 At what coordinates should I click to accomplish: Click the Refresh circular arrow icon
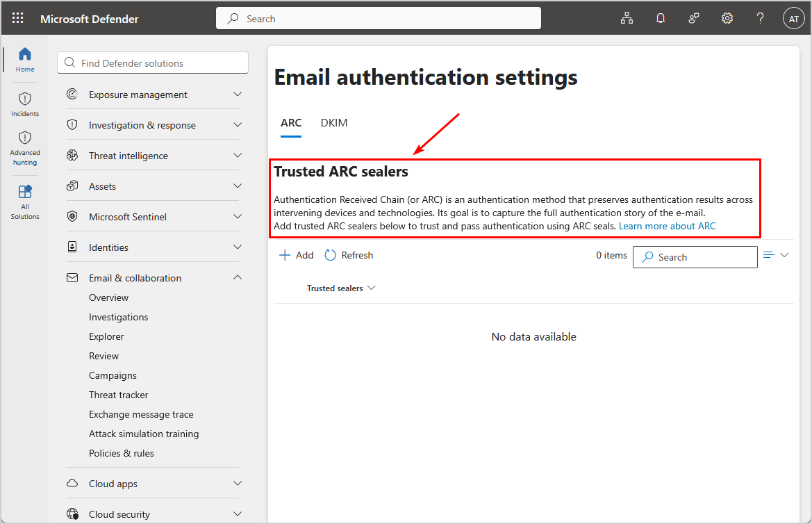tap(330, 255)
